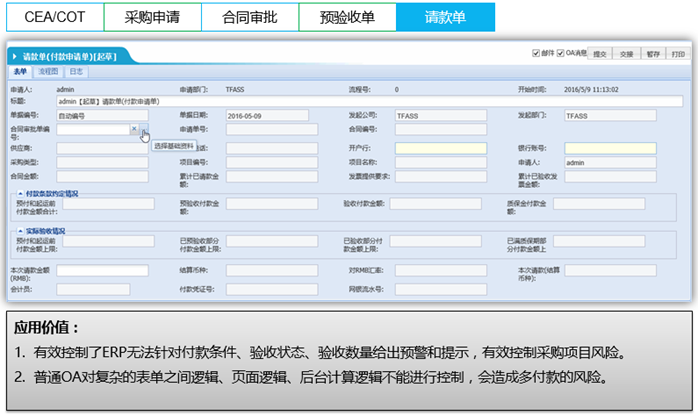This screenshot has width=698, height=416.
Task: Open the 合同审批 step tab
Action: [x=250, y=17]
